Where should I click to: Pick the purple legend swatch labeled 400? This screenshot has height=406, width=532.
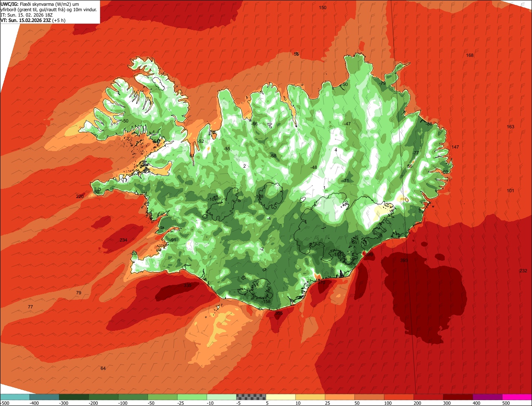pyautogui.click(x=487, y=396)
